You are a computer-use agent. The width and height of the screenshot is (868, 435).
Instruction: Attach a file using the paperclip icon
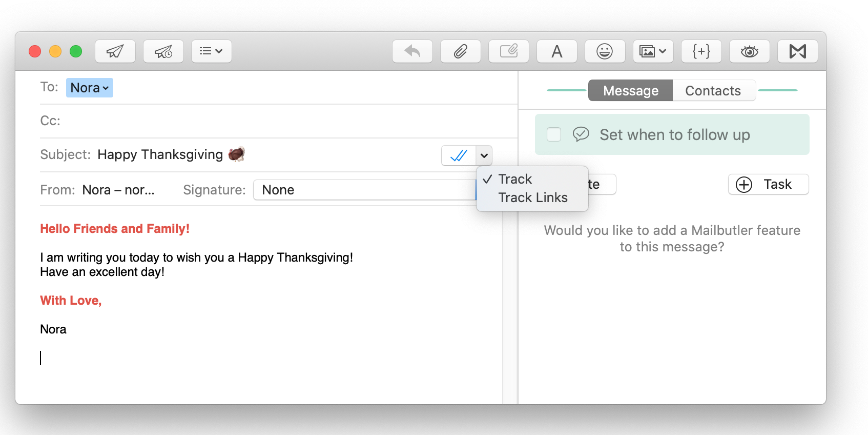tap(461, 51)
